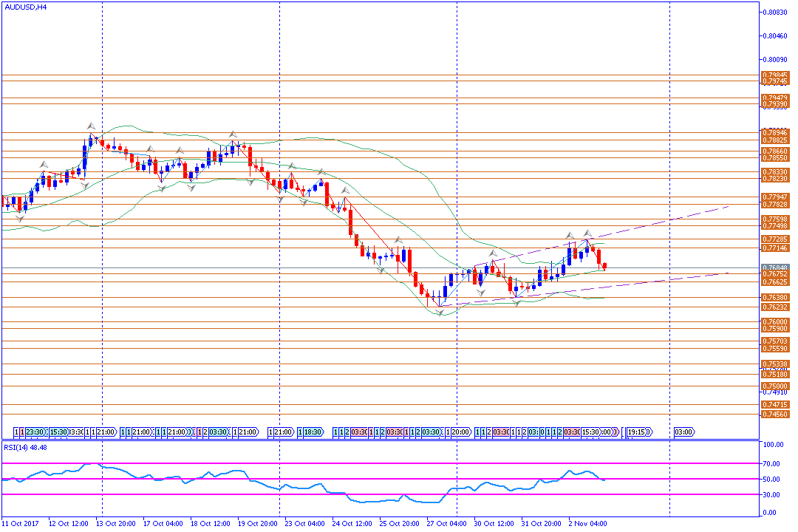The height and width of the screenshot is (532, 798).
Task: Click the 0.76752 price level label
Action: pos(775,274)
